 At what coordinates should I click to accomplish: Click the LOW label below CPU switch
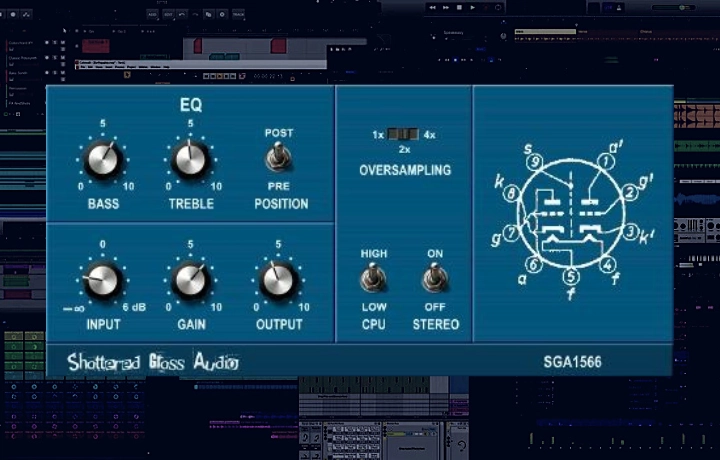tap(374, 307)
